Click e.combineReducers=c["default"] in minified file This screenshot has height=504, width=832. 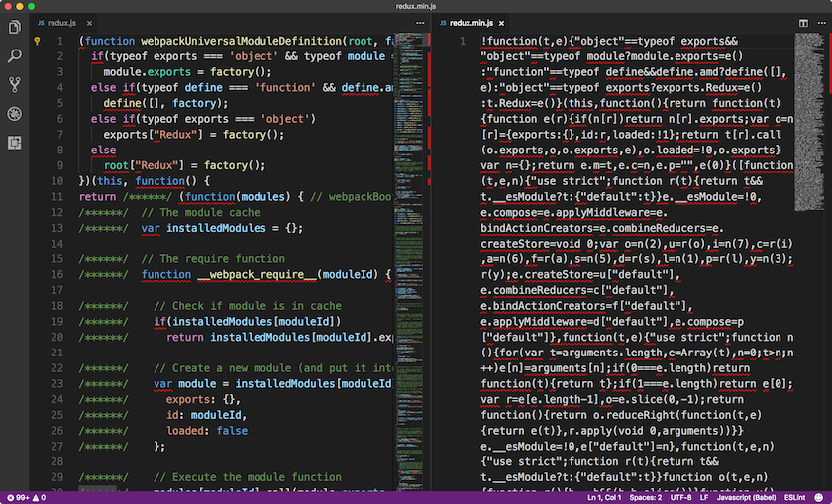pyautogui.click(x=576, y=290)
